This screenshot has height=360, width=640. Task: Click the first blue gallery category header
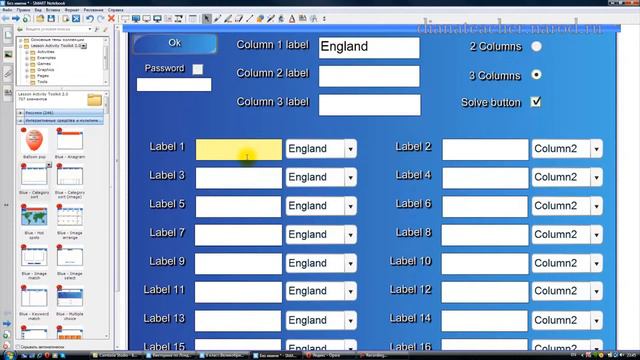coord(60,113)
